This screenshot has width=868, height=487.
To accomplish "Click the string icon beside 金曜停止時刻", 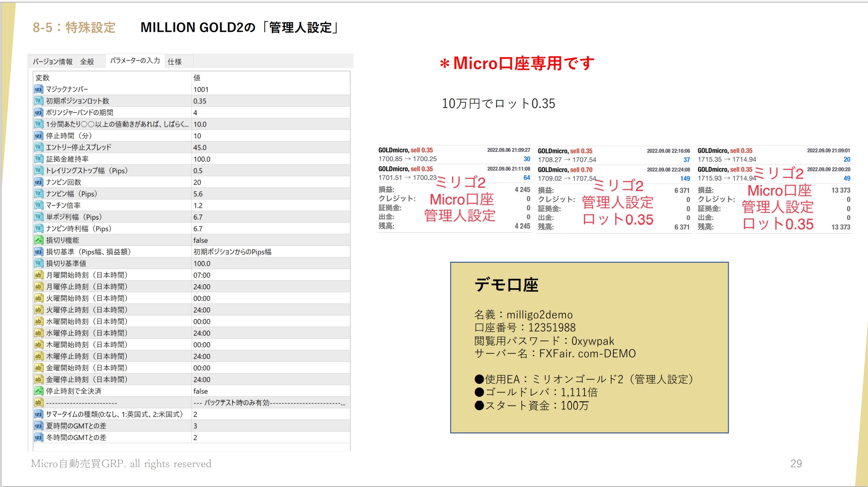I will tap(38, 380).
